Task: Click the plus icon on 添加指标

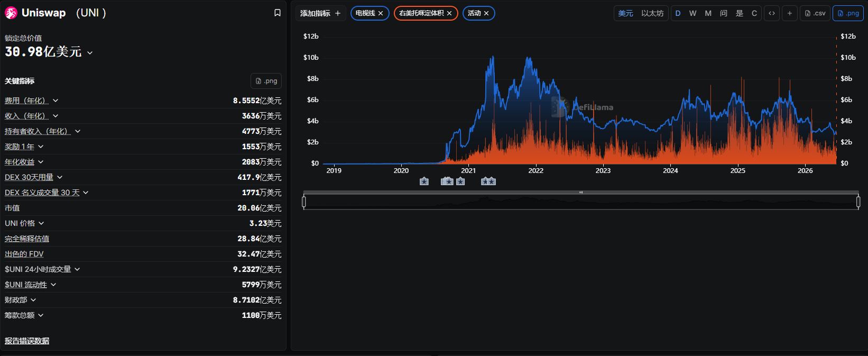Action: coord(338,13)
